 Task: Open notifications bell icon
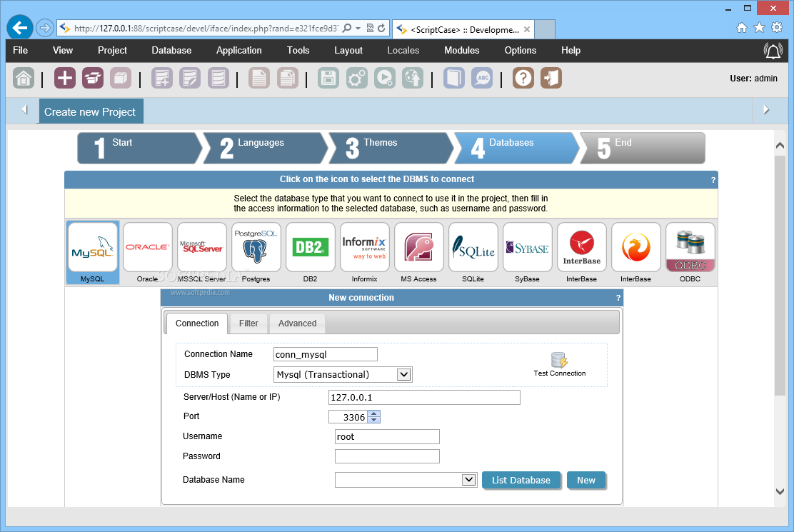[x=773, y=51]
